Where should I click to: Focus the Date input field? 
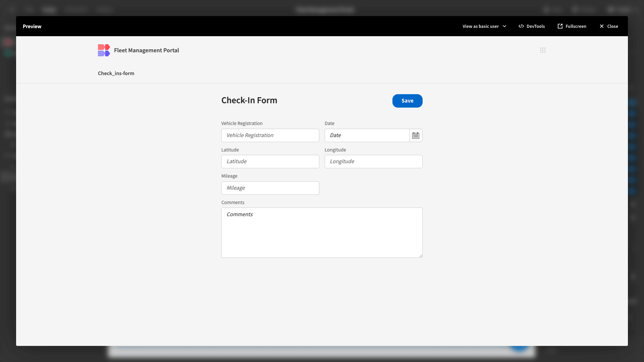coord(367,135)
